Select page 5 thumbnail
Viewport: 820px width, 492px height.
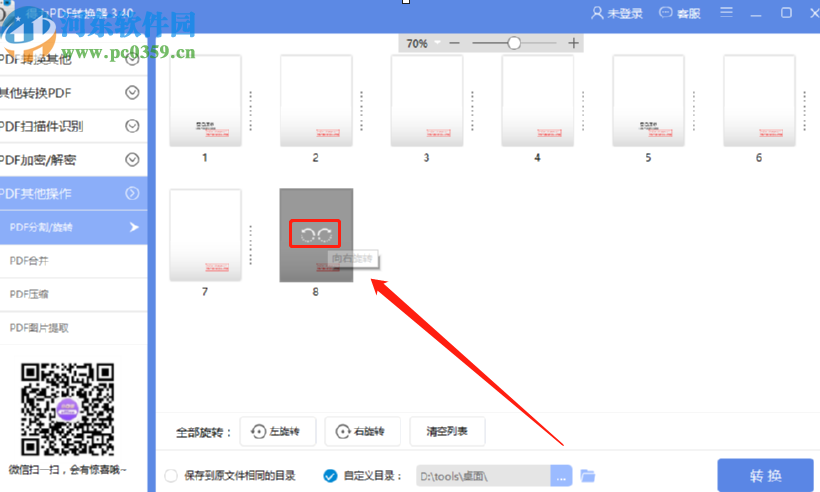tap(649, 101)
